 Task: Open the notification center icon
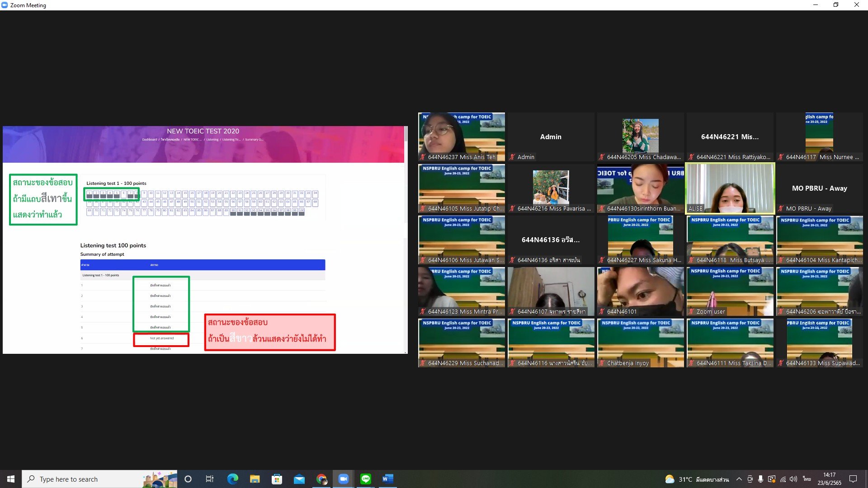coord(853,479)
